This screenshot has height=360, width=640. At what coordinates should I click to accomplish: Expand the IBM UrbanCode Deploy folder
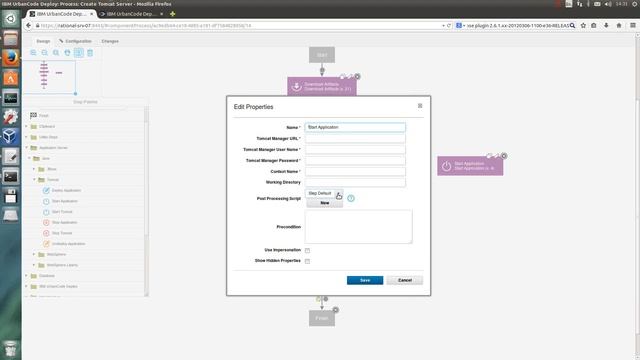pos(27,287)
